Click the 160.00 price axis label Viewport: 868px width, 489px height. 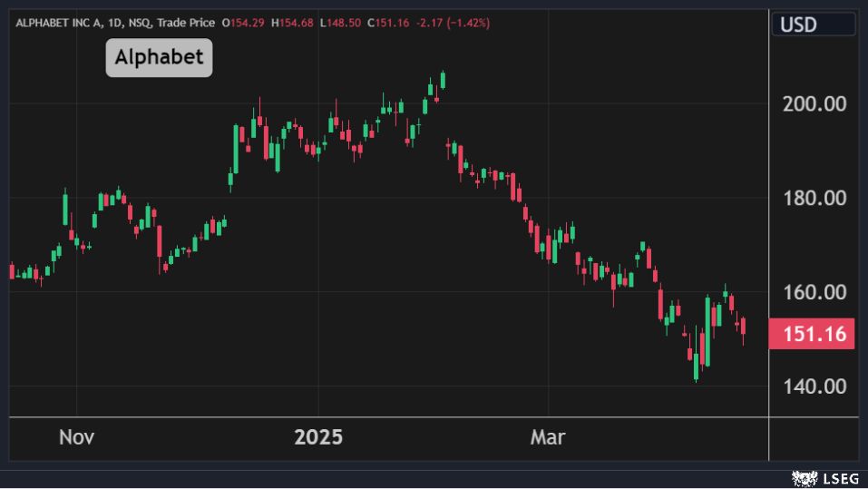(814, 292)
